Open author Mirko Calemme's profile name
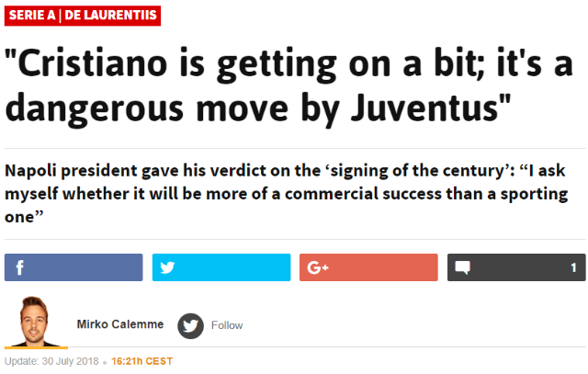Image resolution: width=588 pixels, height=374 pixels. pos(120,324)
